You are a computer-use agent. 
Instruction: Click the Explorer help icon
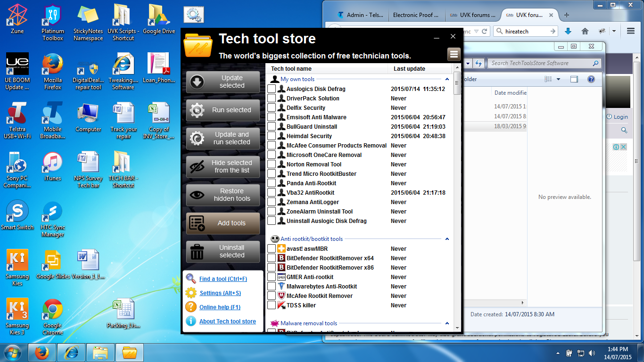pos(591,79)
